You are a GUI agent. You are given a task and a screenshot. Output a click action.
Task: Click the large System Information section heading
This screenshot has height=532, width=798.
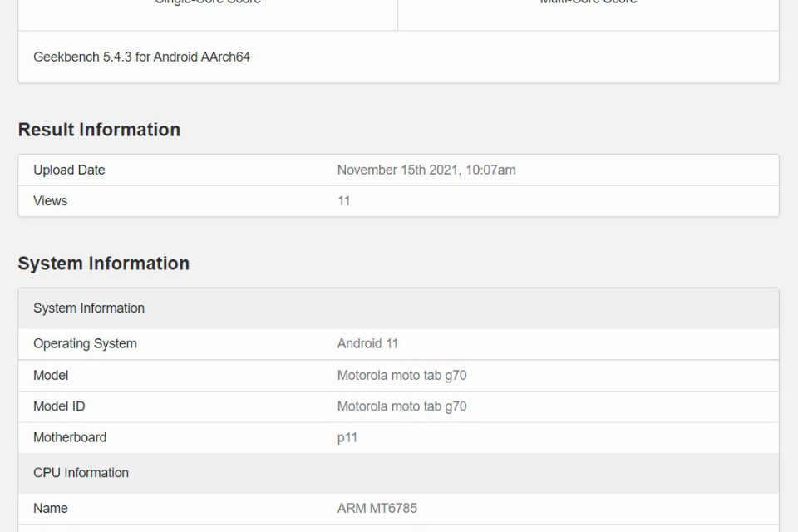tap(104, 264)
